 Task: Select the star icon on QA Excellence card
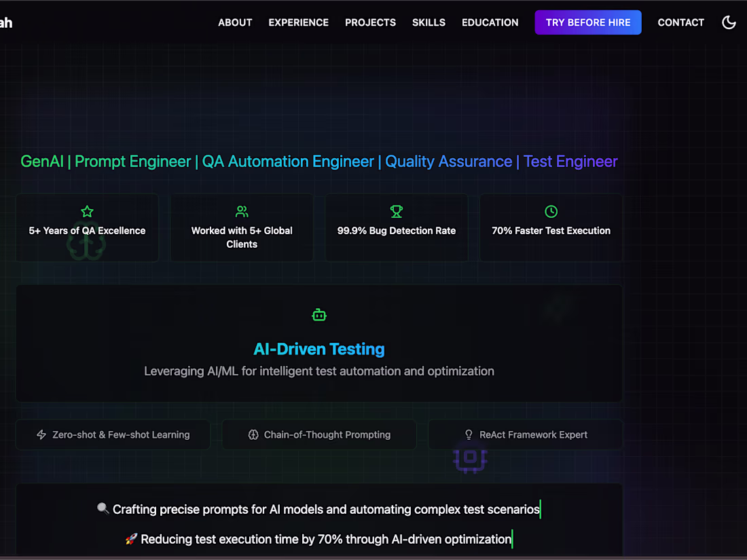pos(87,211)
